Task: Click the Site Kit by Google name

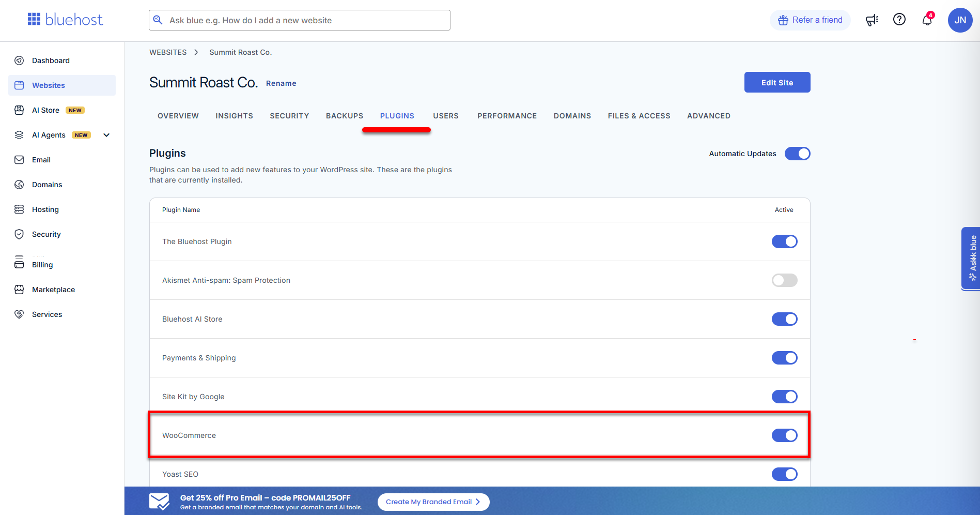Action: click(193, 397)
